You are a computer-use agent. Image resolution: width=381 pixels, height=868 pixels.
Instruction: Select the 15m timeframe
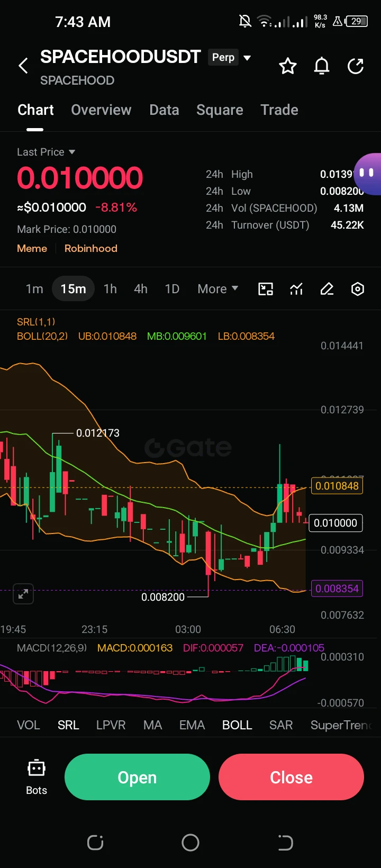pyautogui.click(x=73, y=289)
